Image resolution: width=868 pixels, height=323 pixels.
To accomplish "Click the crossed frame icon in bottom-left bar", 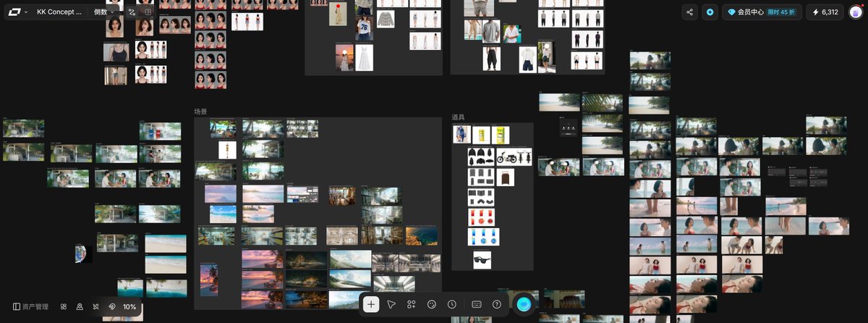I will pyautogui.click(x=95, y=306).
